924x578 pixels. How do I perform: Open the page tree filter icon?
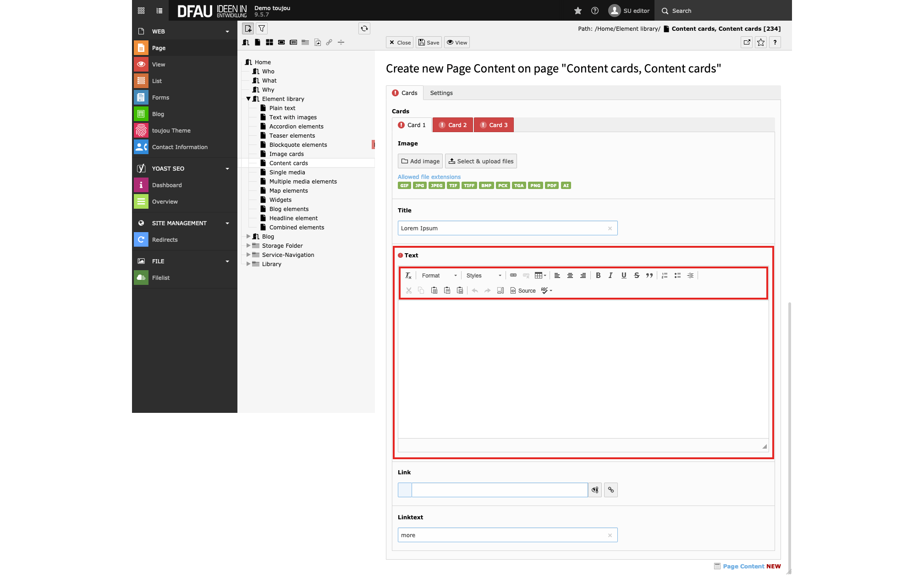[262, 28]
